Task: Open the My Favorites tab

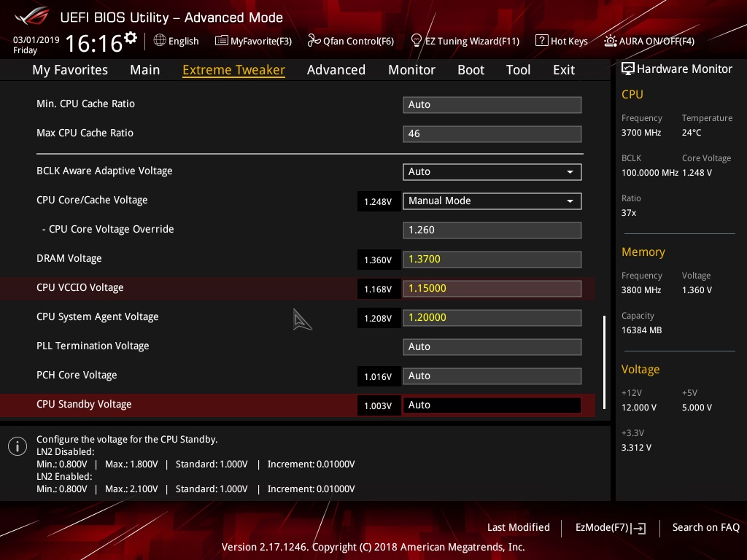Action: (70, 70)
